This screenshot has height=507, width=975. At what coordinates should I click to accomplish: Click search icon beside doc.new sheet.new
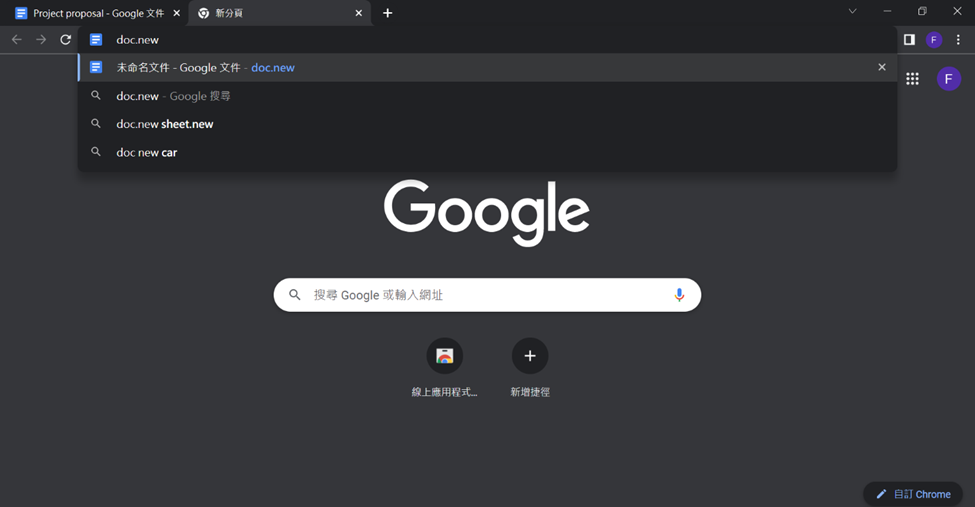pyautogui.click(x=96, y=124)
